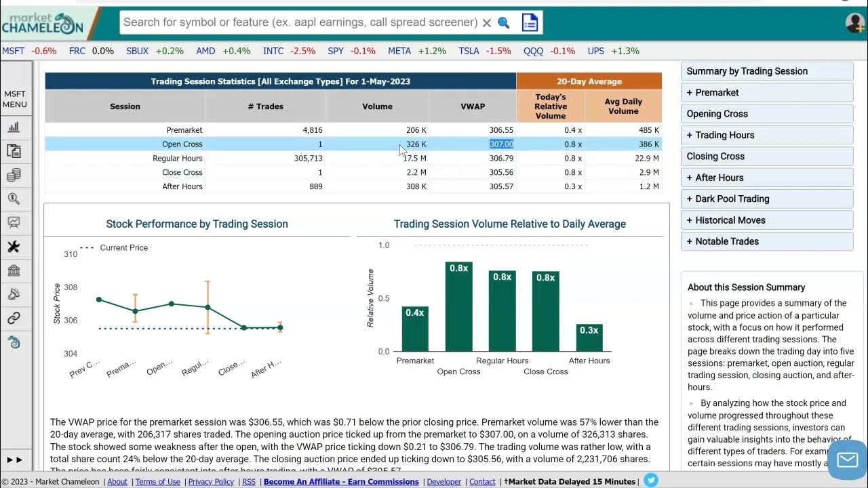Click the magnifier search icon
This screenshot has height=488, width=868.
pyautogui.click(x=503, y=23)
